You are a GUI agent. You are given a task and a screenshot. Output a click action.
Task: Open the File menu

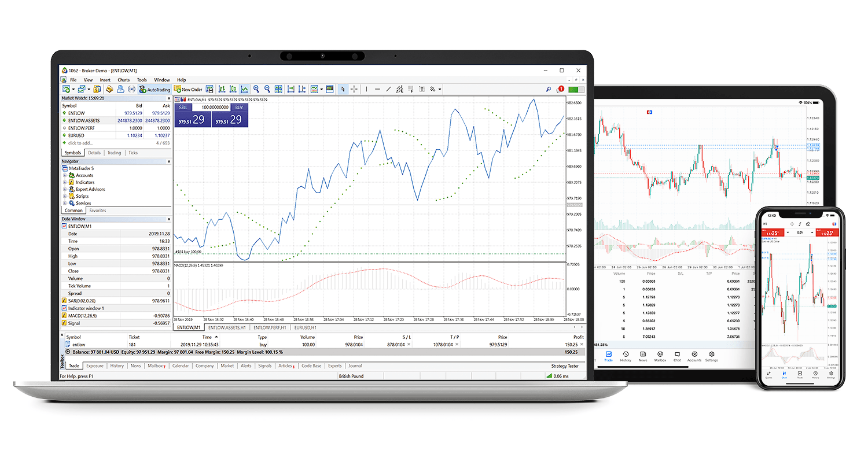pos(73,80)
